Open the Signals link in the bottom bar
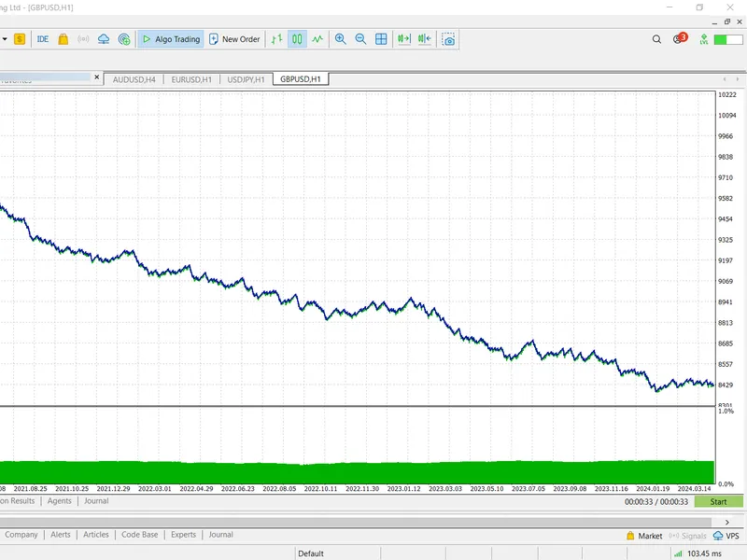 click(687, 536)
